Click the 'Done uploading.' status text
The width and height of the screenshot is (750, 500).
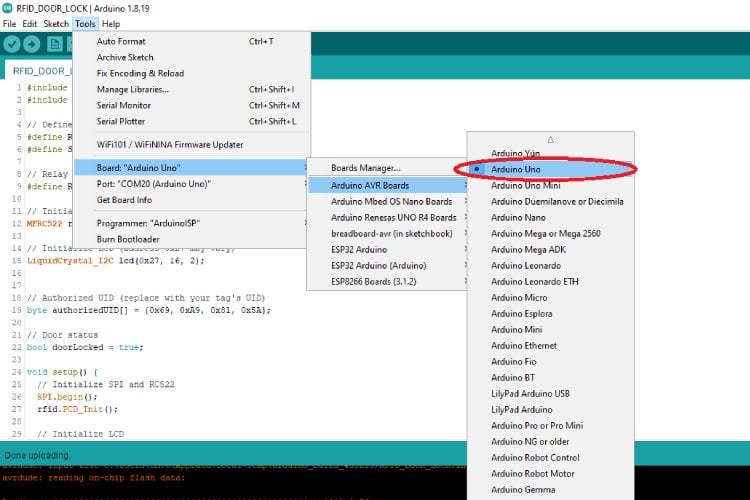(x=37, y=456)
